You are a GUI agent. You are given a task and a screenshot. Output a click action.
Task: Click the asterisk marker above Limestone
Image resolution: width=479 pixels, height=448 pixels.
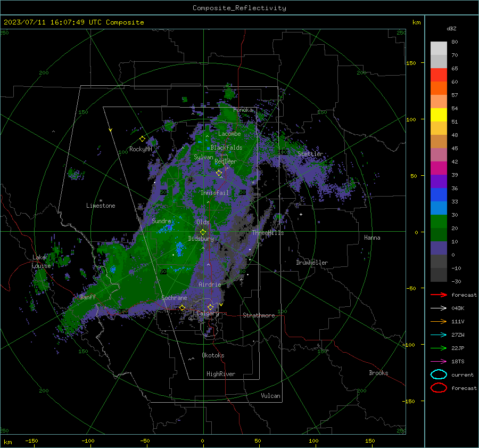click(101, 201)
